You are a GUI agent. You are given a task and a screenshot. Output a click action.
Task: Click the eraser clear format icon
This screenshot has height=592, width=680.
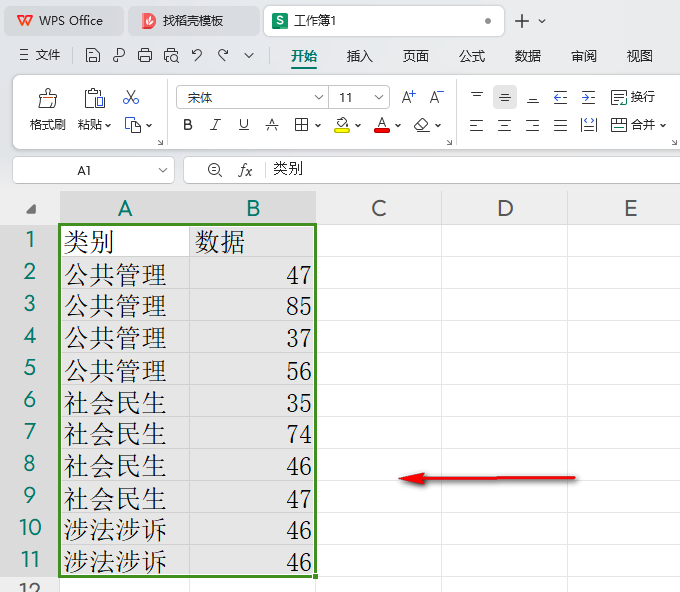click(x=422, y=125)
